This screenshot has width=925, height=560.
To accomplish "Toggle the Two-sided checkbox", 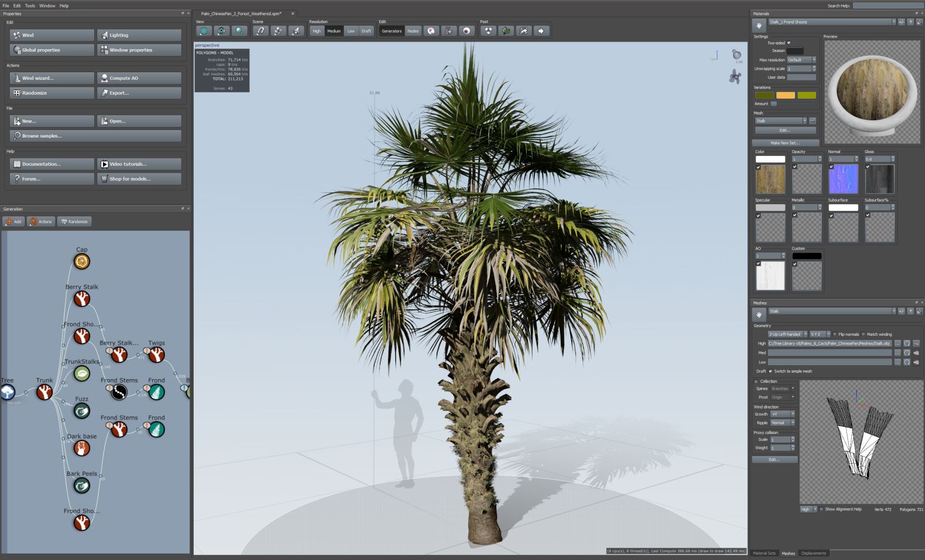I will click(789, 43).
